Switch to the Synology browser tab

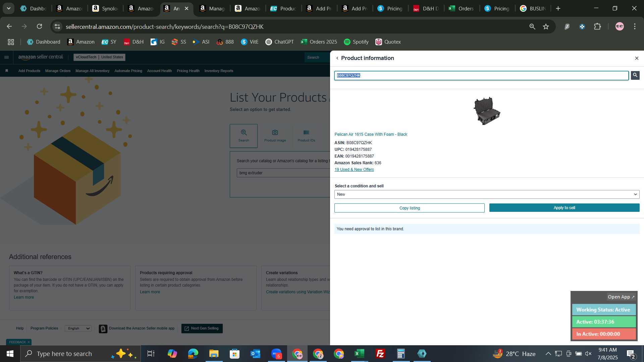[105, 8]
